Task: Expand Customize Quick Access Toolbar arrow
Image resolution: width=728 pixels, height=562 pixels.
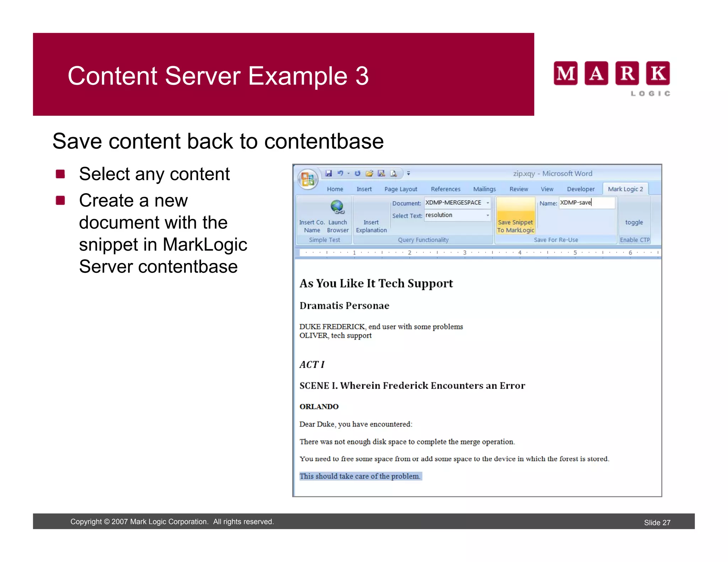Action: coord(408,173)
